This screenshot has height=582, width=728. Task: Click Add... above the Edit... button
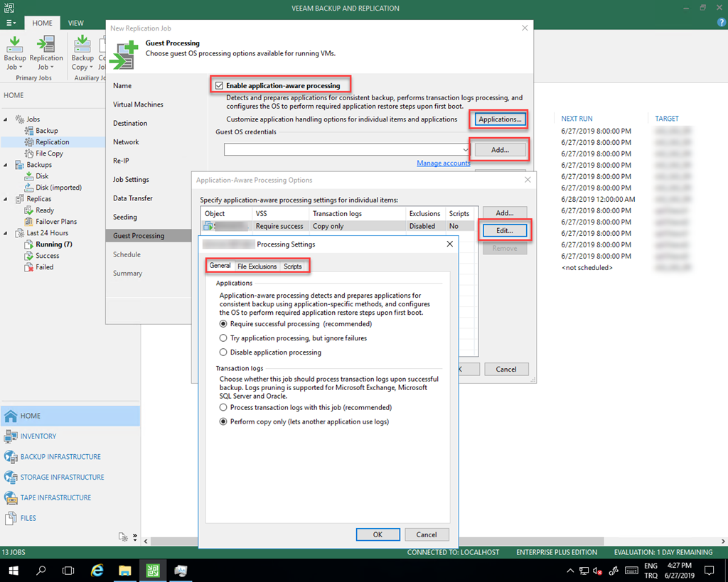pyautogui.click(x=505, y=213)
